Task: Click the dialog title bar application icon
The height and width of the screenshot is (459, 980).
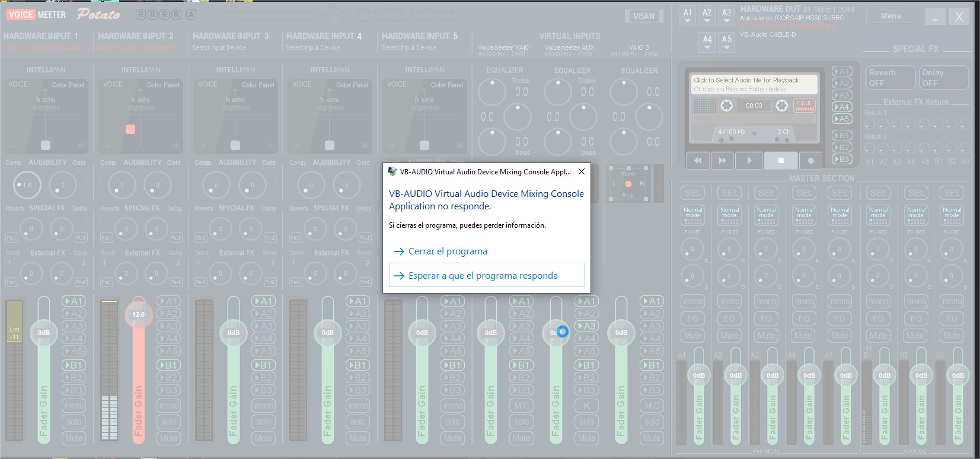Action: pos(392,171)
